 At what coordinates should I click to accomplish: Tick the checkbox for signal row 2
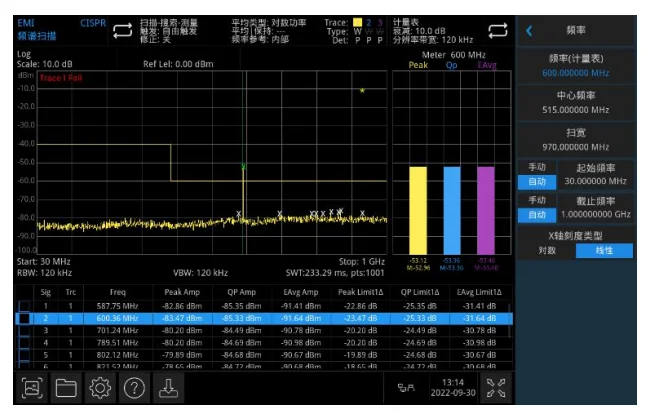coord(22,318)
